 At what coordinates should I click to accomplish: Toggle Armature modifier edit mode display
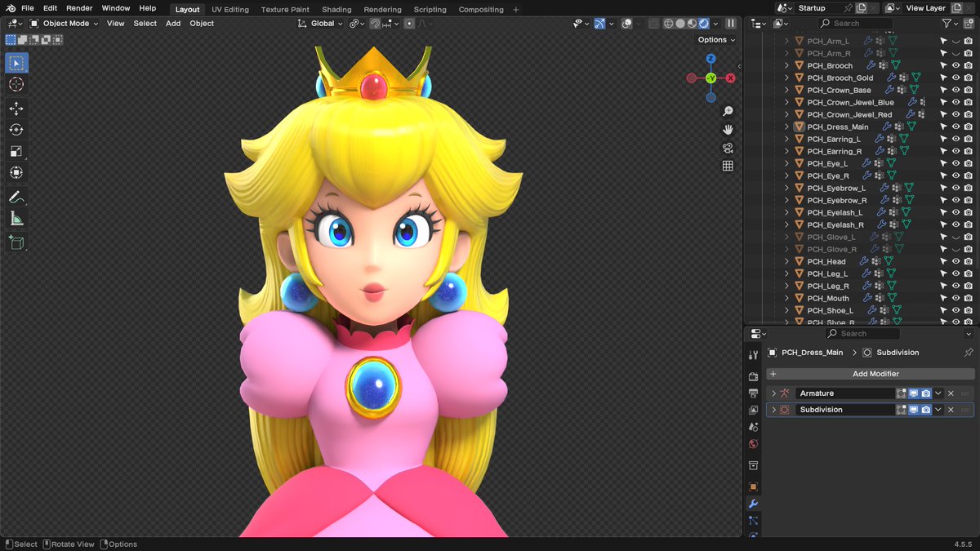902,393
